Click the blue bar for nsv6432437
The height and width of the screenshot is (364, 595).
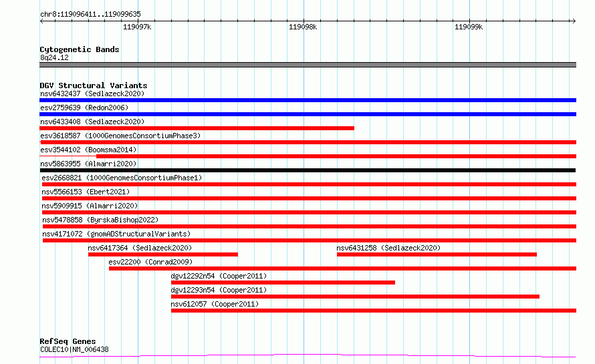(x=308, y=100)
